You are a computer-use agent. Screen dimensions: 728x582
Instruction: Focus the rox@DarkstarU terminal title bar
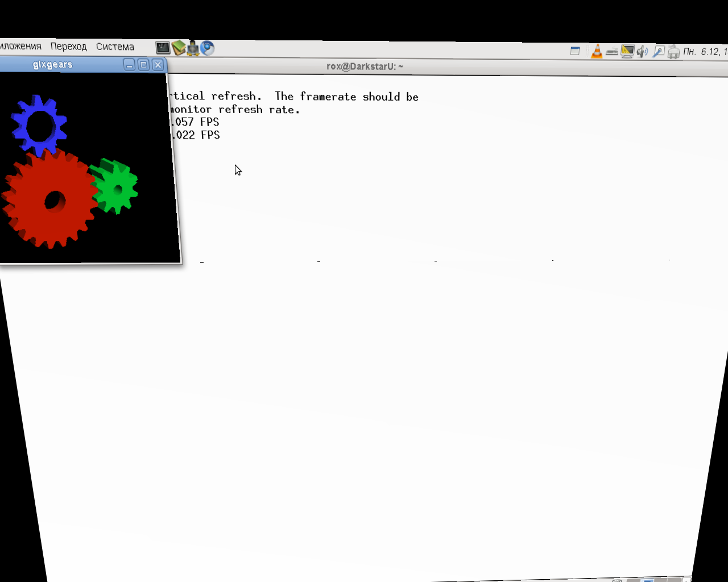tap(364, 66)
